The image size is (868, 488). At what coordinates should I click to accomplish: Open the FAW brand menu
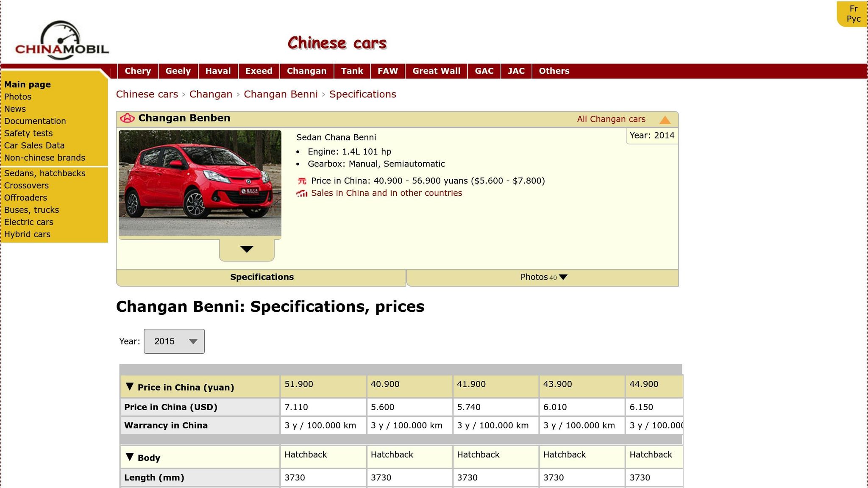388,71
